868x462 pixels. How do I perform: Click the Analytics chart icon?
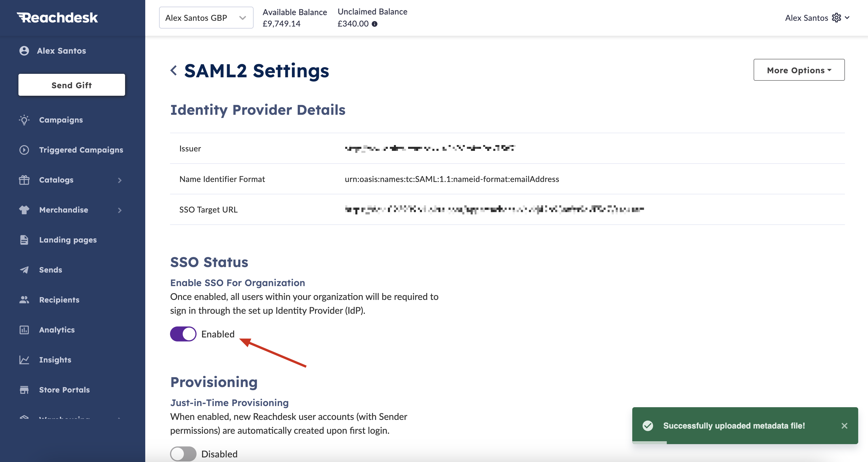pos(24,330)
